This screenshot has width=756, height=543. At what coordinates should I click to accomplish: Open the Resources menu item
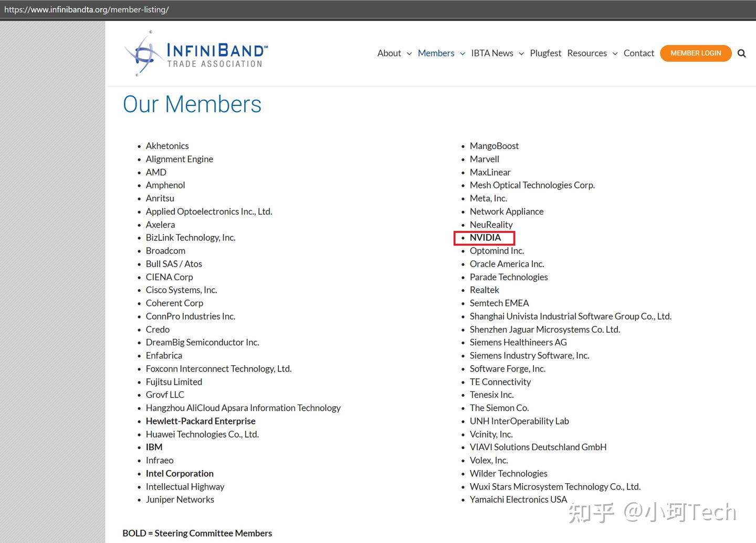click(x=587, y=53)
